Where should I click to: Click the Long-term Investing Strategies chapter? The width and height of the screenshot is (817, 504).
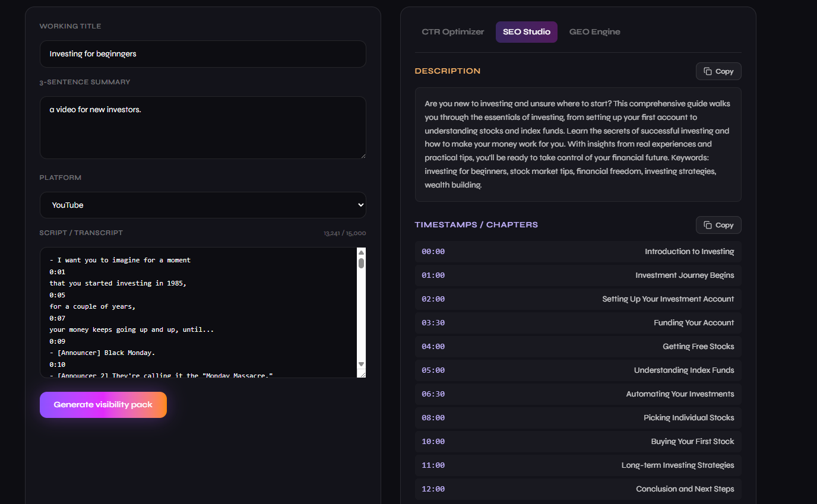click(x=578, y=465)
